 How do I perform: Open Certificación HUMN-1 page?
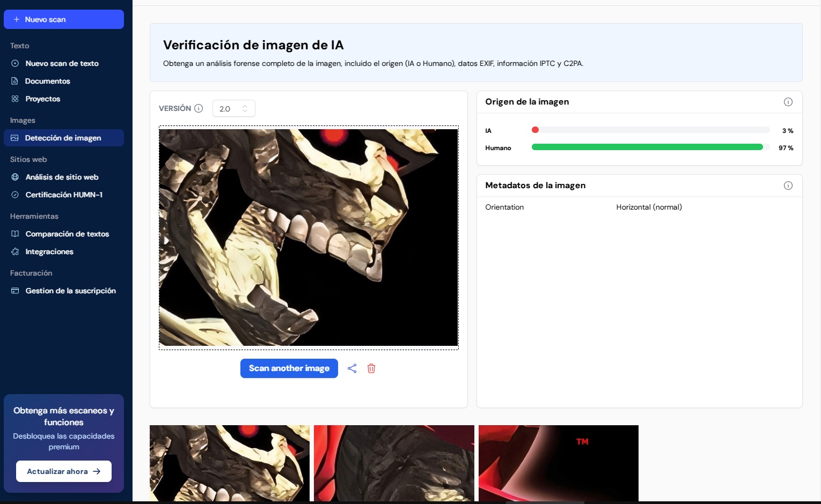tap(64, 195)
